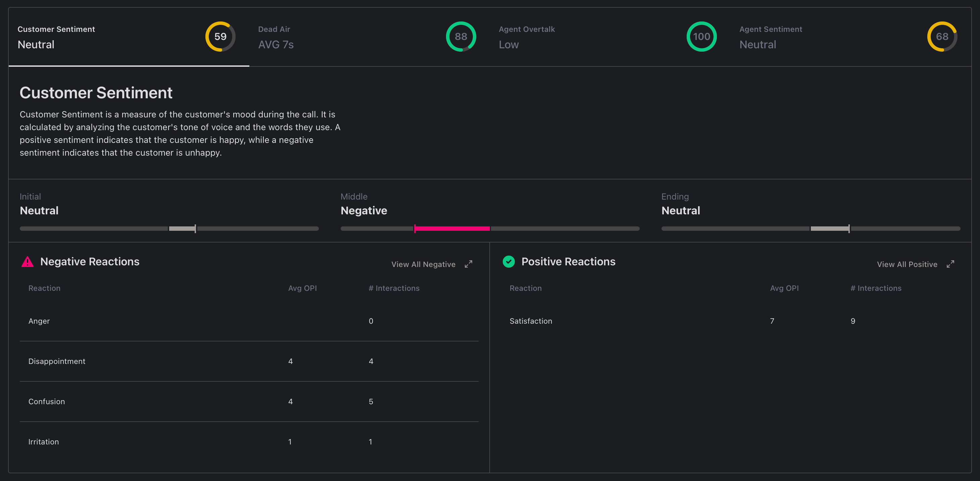
Task: Expand negative reactions with arrow icon
Action: 468,264
